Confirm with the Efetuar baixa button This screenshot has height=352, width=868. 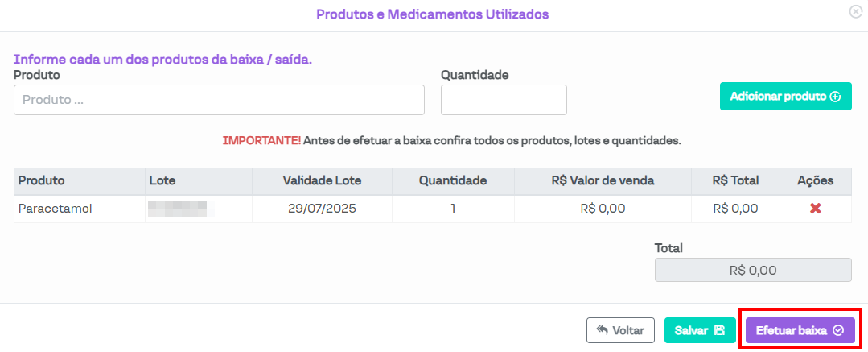pyautogui.click(x=800, y=330)
